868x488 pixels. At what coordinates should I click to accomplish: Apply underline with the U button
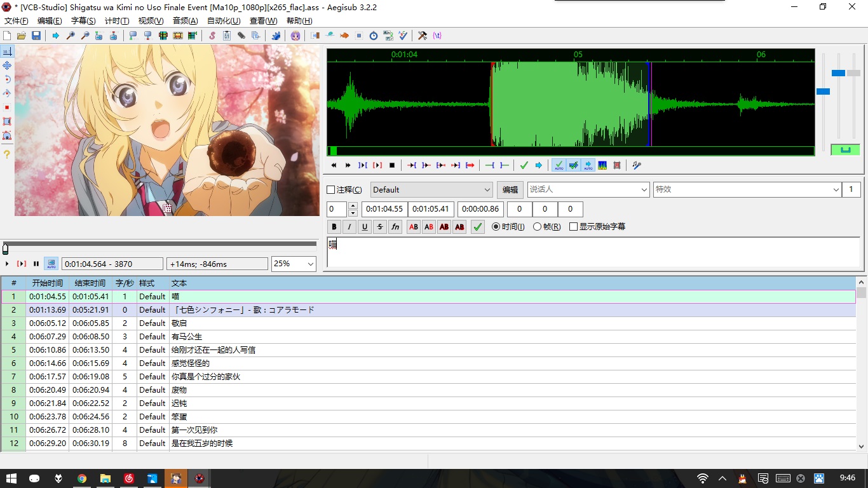[x=365, y=227]
